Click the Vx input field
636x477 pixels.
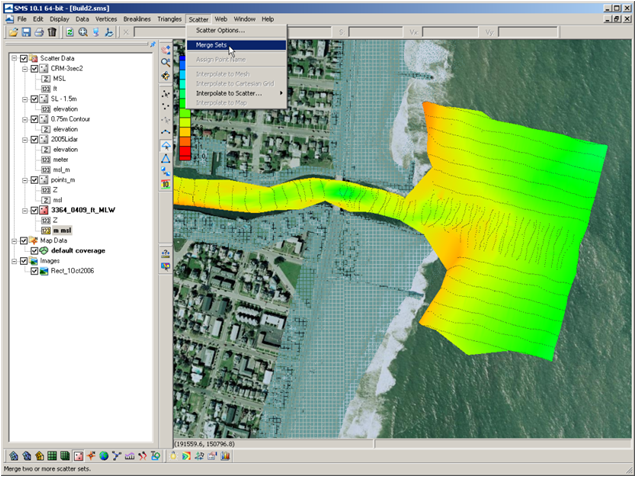450,32
